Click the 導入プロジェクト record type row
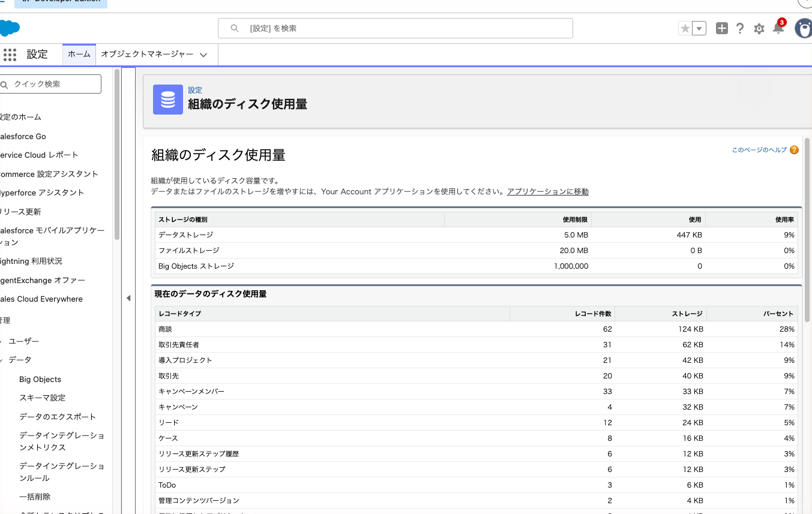The image size is (812, 514). pos(476,360)
